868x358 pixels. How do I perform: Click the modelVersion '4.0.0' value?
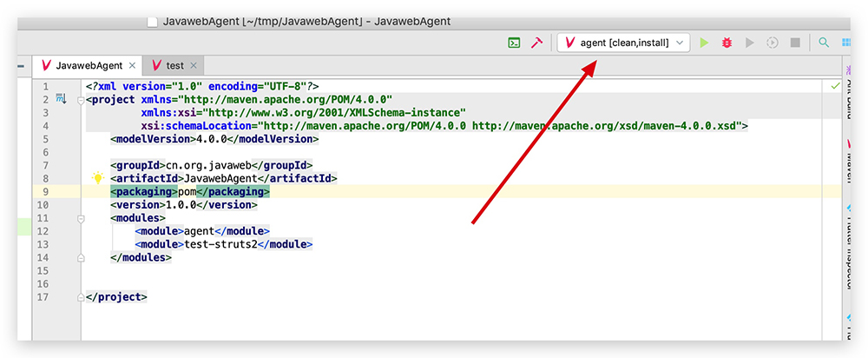[x=212, y=139]
